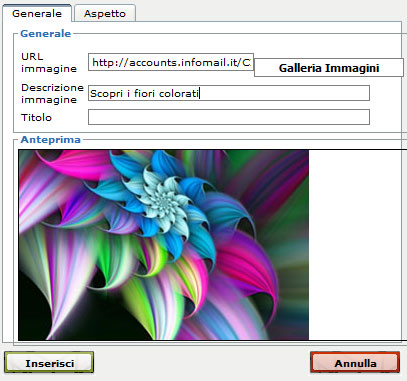This screenshot has height=381, width=407.
Task: Click the Anteprima section heading
Action: 51,140
